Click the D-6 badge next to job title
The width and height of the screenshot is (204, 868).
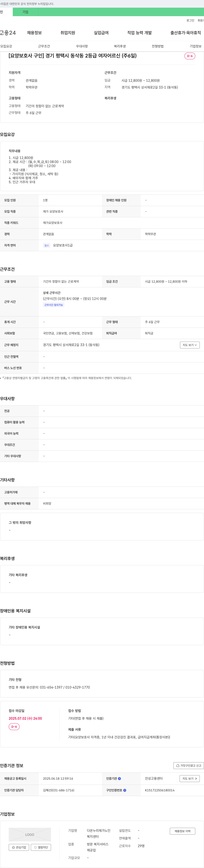click(x=190, y=56)
